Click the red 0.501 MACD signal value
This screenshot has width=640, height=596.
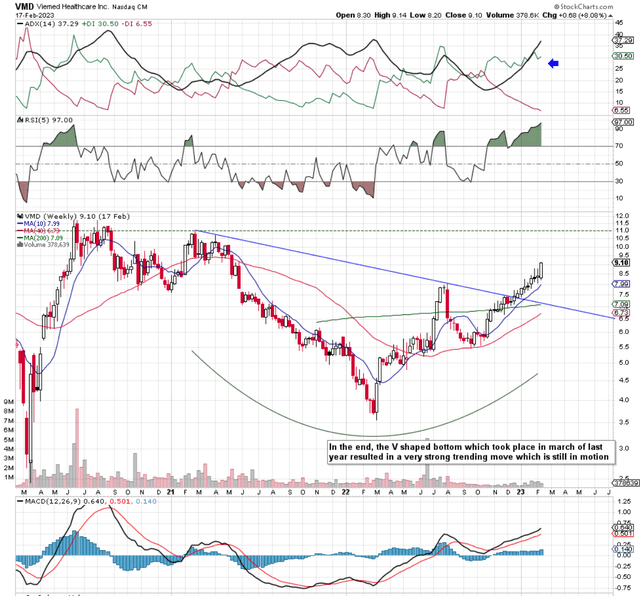[120, 501]
